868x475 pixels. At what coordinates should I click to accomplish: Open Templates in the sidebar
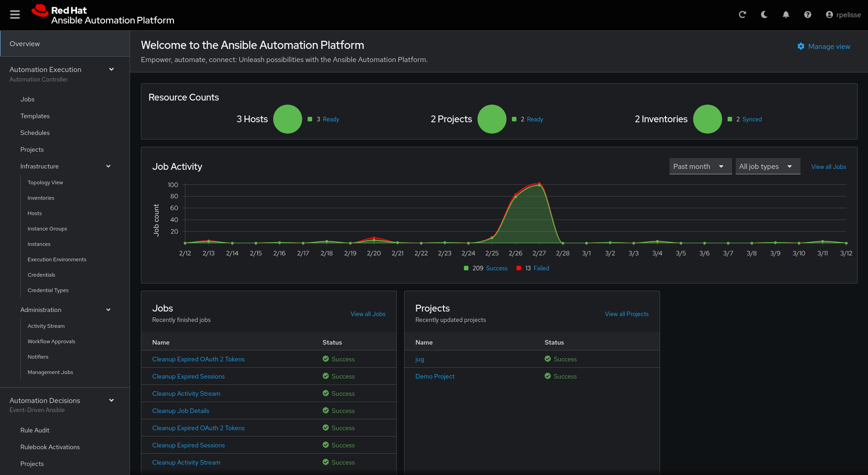[35, 116]
